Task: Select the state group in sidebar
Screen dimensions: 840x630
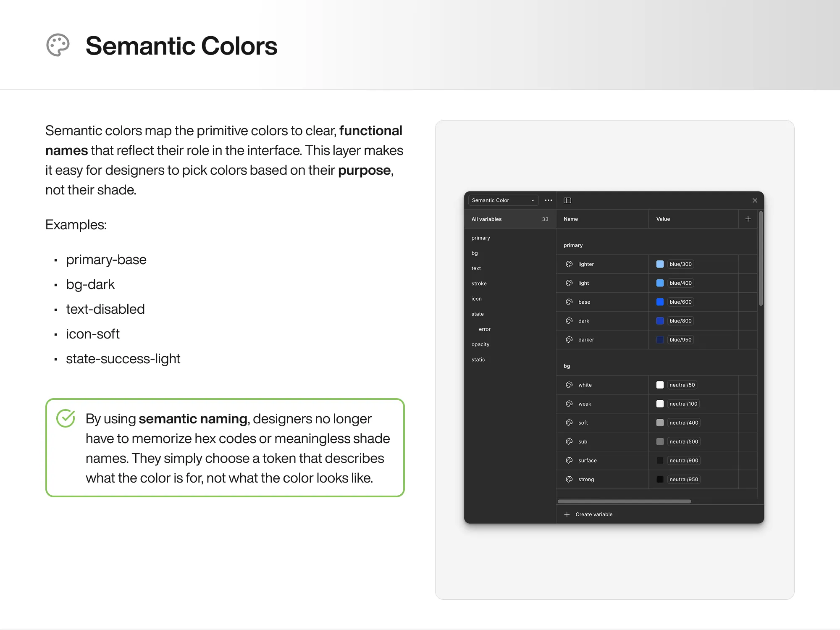Action: click(478, 314)
